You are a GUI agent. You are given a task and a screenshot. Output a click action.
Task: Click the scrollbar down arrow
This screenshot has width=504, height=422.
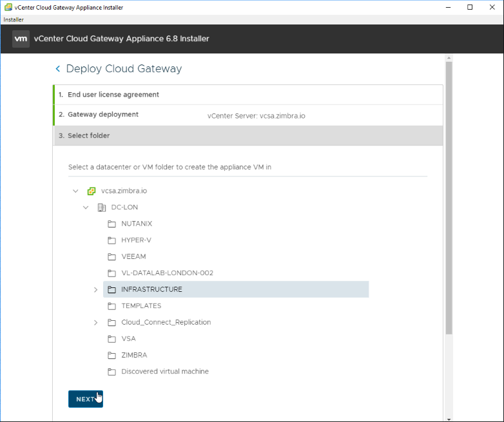click(449, 419)
